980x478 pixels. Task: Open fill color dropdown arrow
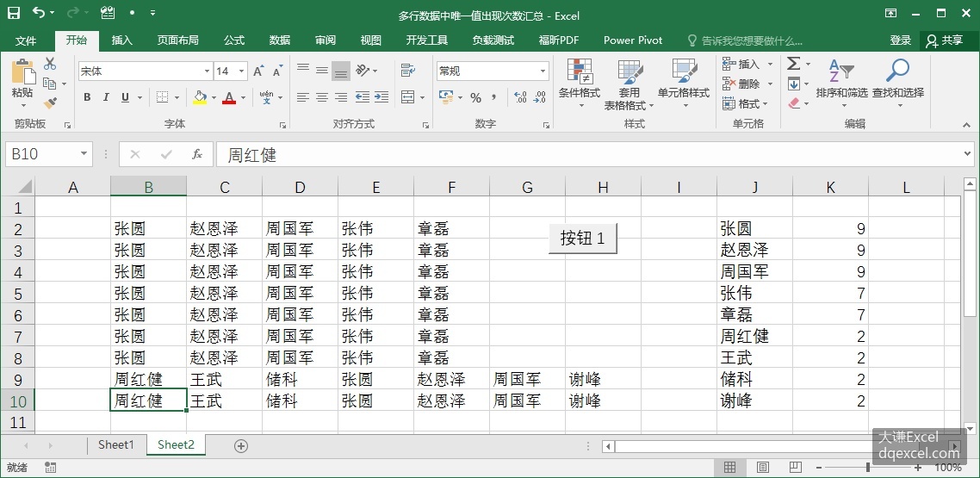click(214, 97)
